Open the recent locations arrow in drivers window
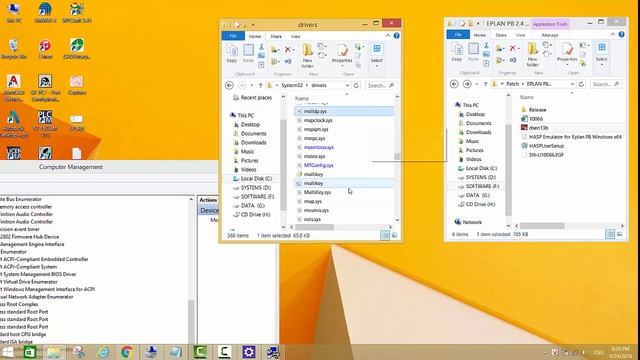 point(252,85)
